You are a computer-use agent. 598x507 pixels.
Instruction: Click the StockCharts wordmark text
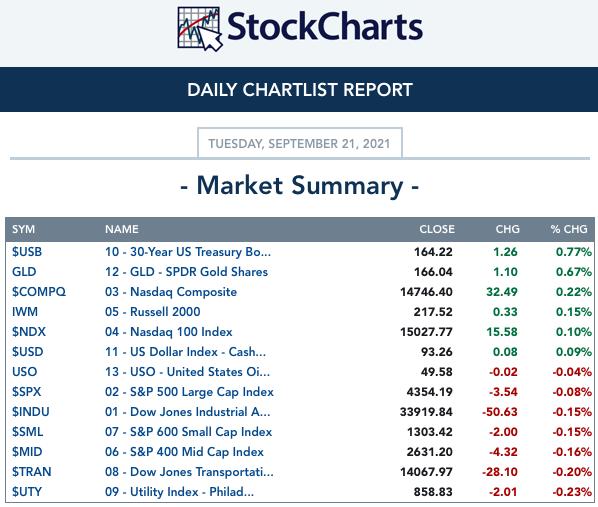click(x=325, y=27)
